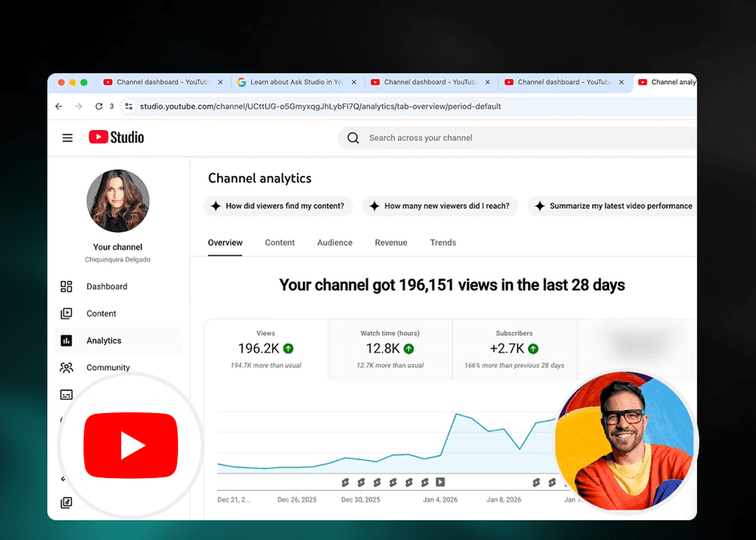Click the large YouTube play logo overlay
Screen dimensions: 756x540
[x=131, y=446]
